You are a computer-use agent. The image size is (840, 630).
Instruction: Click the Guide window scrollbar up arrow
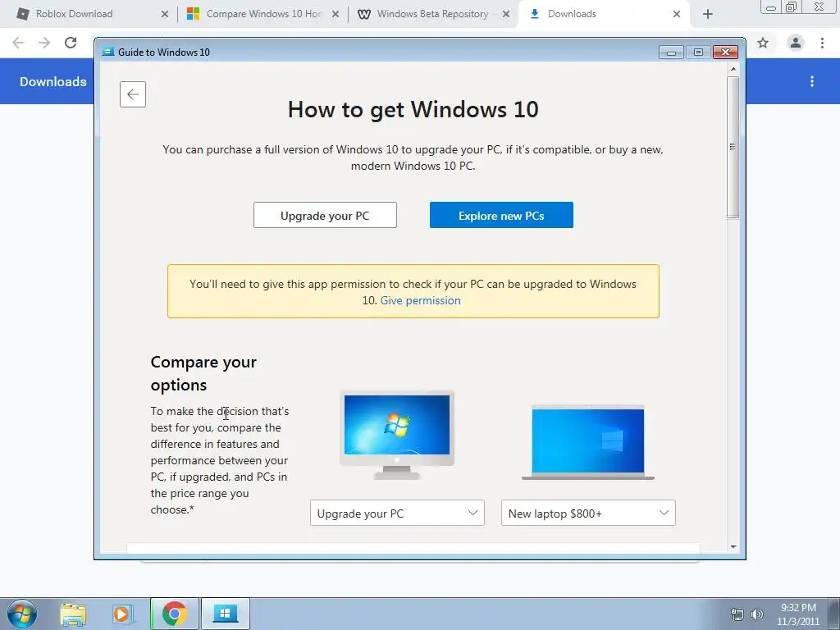733,69
